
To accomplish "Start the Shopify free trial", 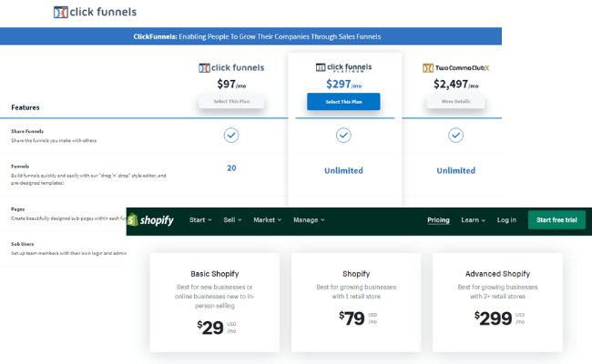I will click(556, 220).
